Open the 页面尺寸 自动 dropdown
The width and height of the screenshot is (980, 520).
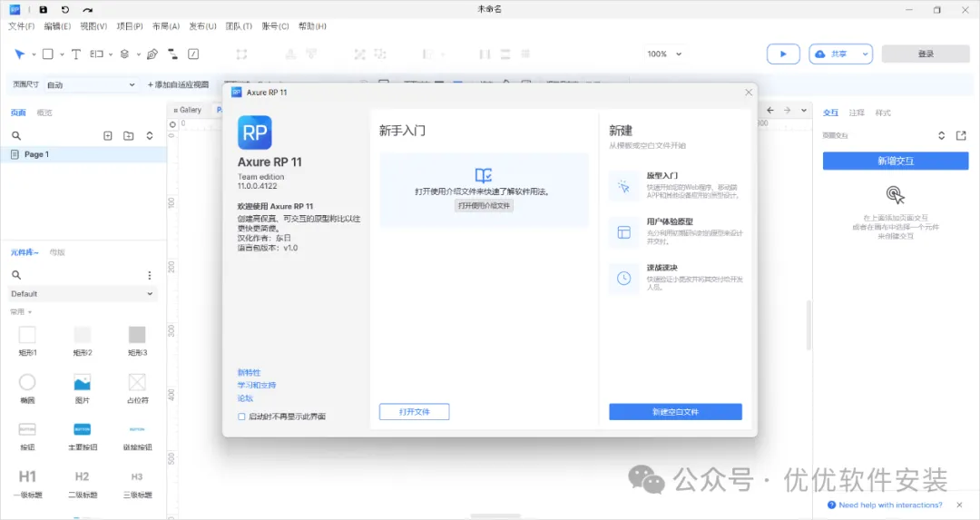click(x=91, y=84)
